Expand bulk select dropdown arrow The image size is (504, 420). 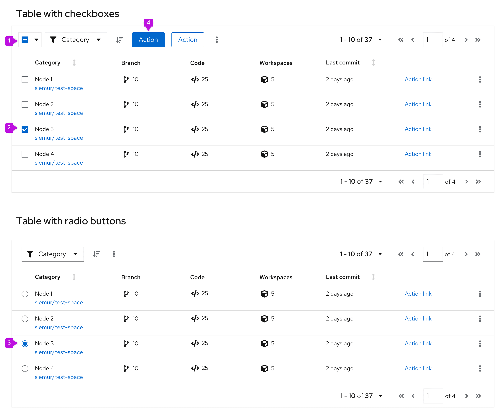point(36,40)
